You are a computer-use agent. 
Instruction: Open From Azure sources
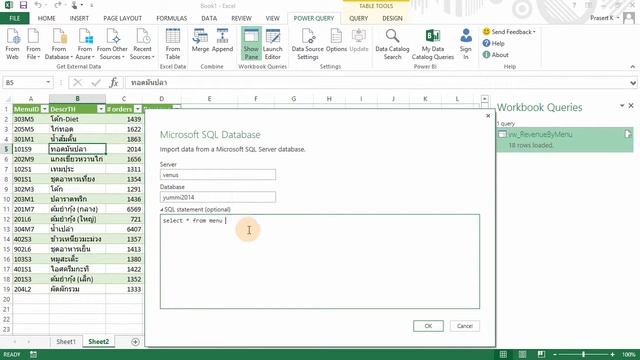coord(85,44)
